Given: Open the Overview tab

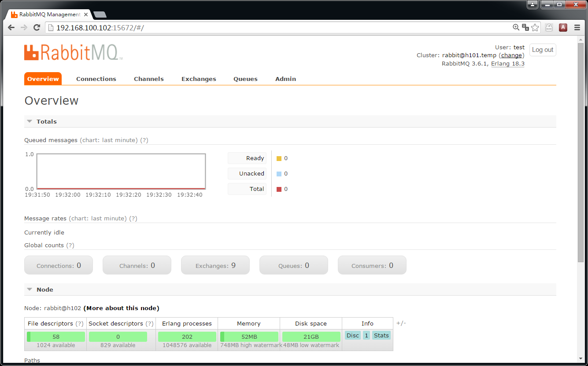Looking at the screenshot, I should (x=43, y=79).
